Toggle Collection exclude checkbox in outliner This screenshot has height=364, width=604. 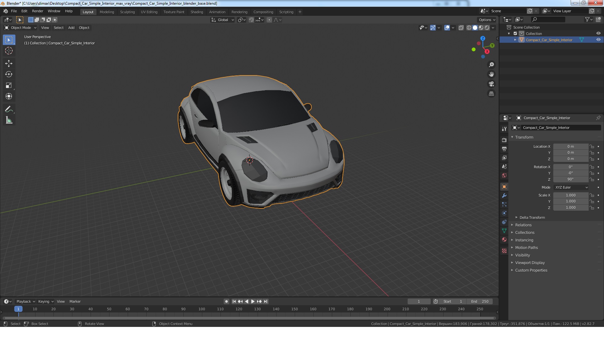point(515,34)
